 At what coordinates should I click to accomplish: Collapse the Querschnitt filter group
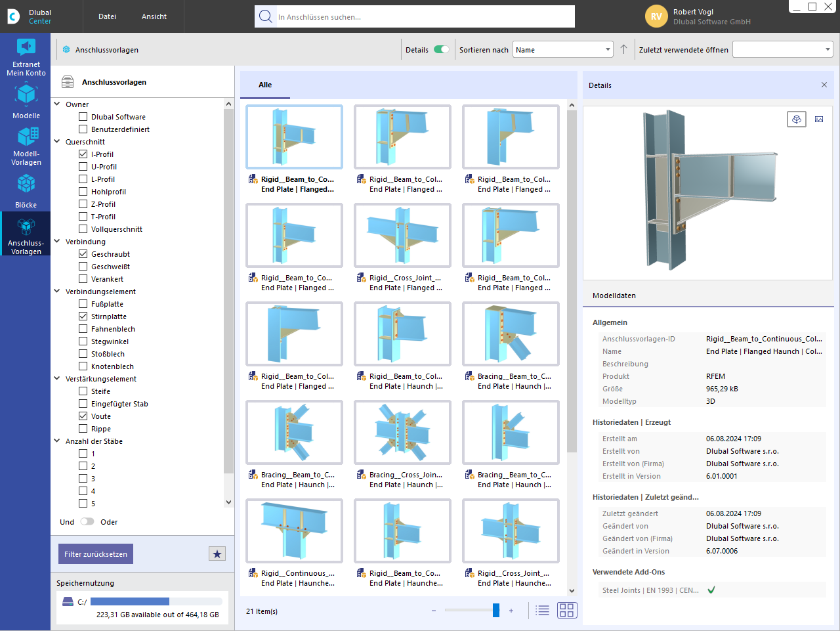click(57, 142)
